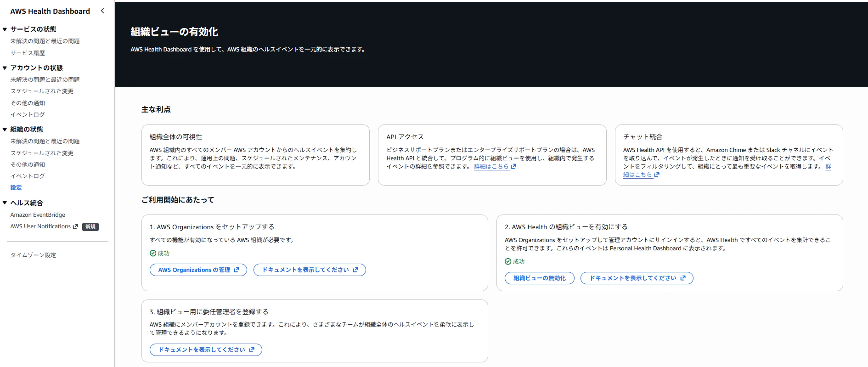868x367 pixels.
Task: Open ドキュメントを表示してください in step 1 card
Action: [x=310, y=270]
